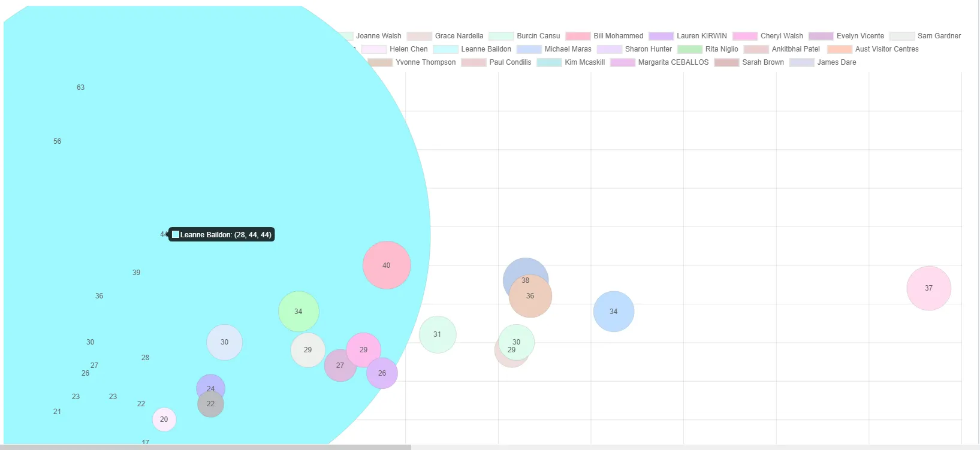The image size is (980, 450).
Task: Click the Leanne Baildon tooltip
Action: click(x=222, y=235)
